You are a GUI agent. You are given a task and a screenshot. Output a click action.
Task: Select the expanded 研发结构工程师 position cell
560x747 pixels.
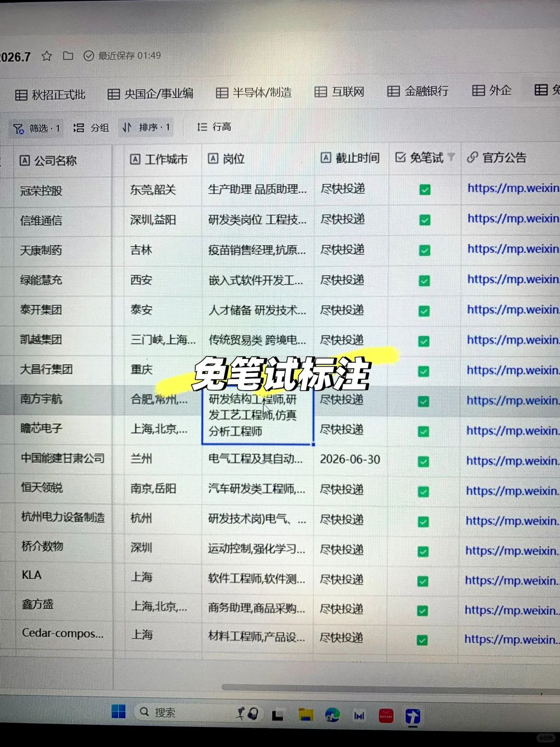click(x=258, y=416)
